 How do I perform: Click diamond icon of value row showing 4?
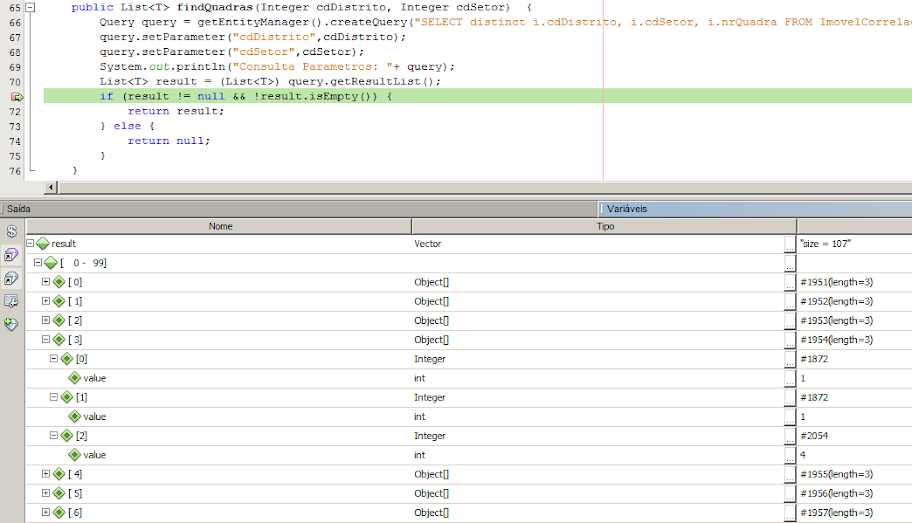[74, 455]
